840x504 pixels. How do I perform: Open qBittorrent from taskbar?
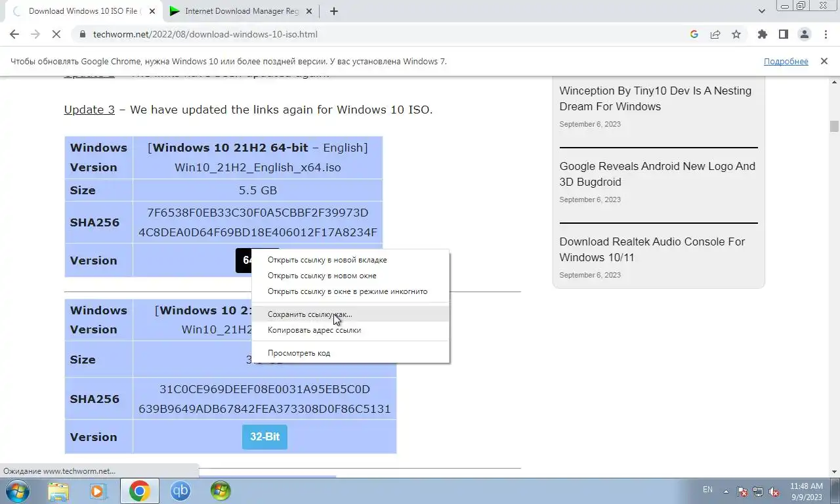180,491
